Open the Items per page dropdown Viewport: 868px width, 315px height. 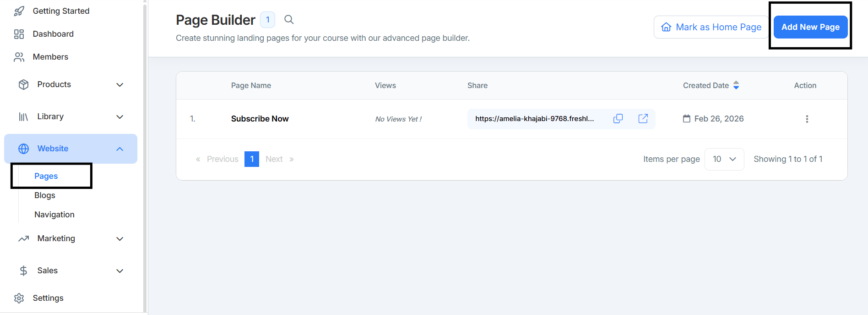tap(724, 159)
